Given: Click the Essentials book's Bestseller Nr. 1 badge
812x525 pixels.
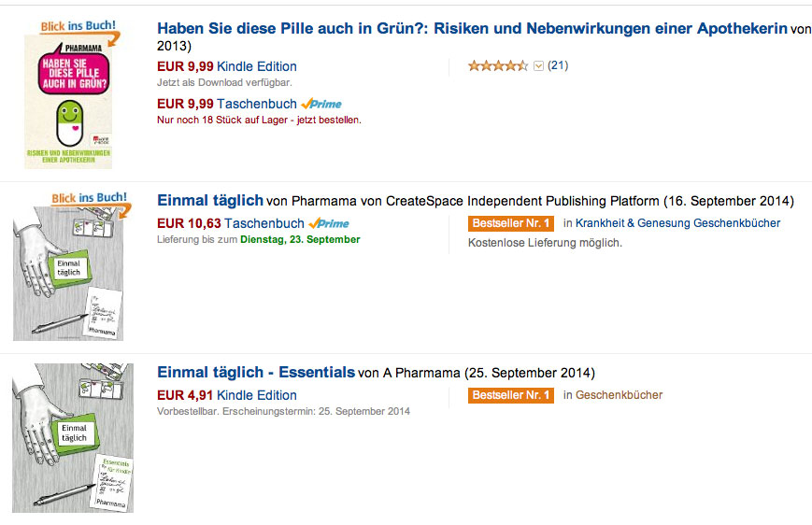Looking at the screenshot, I should [511, 395].
